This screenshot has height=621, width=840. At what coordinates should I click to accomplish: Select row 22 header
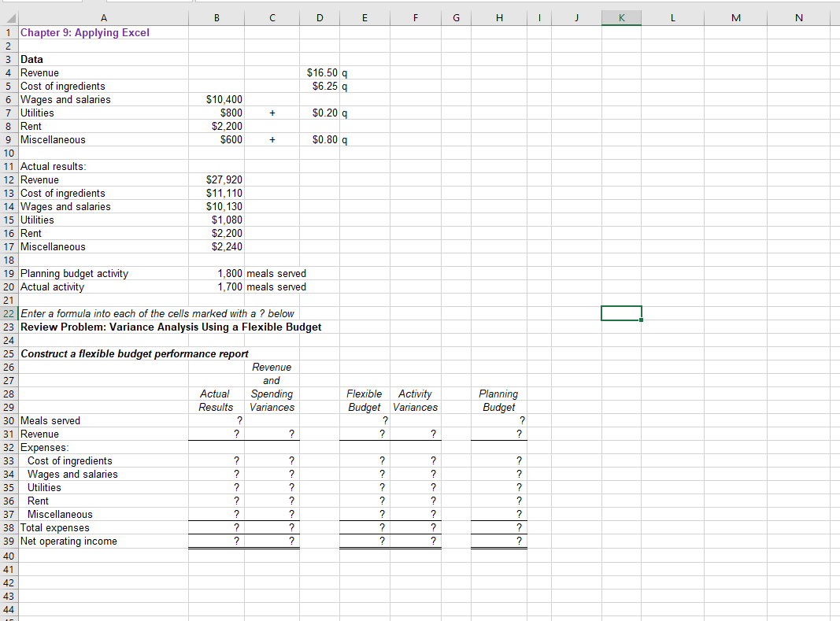pos(9,313)
